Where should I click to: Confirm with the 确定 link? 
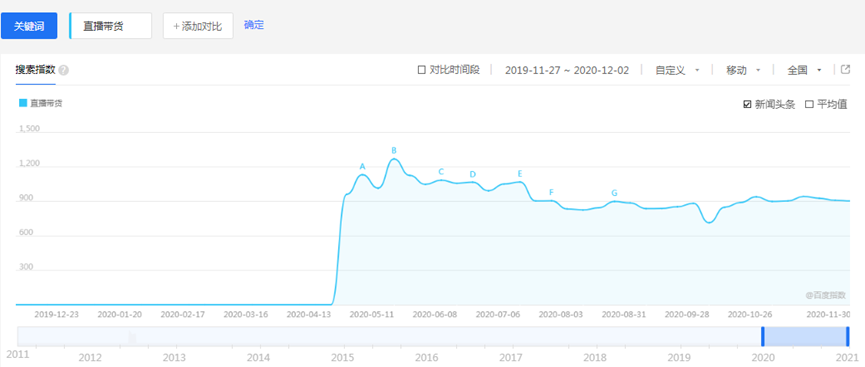[254, 25]
